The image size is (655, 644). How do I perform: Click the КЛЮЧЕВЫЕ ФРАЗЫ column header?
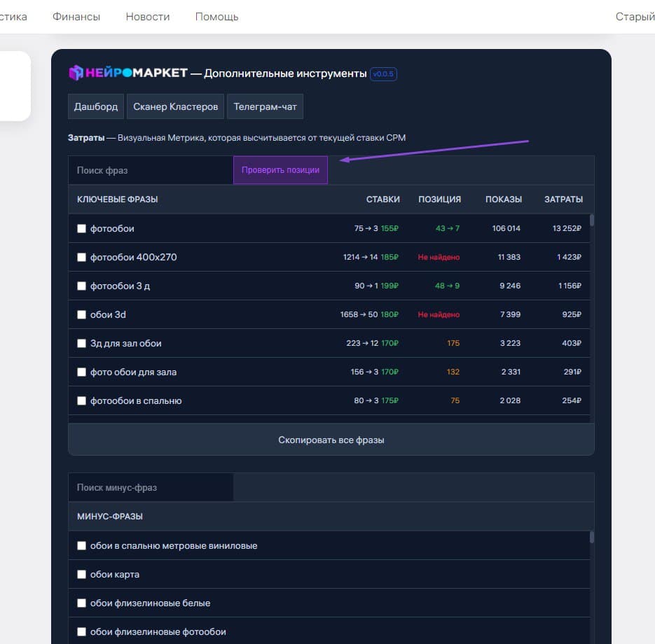(x=118, y=199)
